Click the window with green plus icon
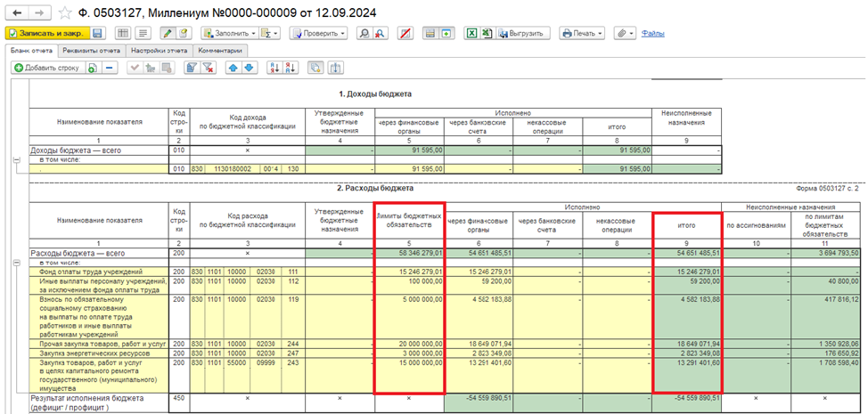Image resolution: width=868 pixels, height=414 pixels. [446, 33]
